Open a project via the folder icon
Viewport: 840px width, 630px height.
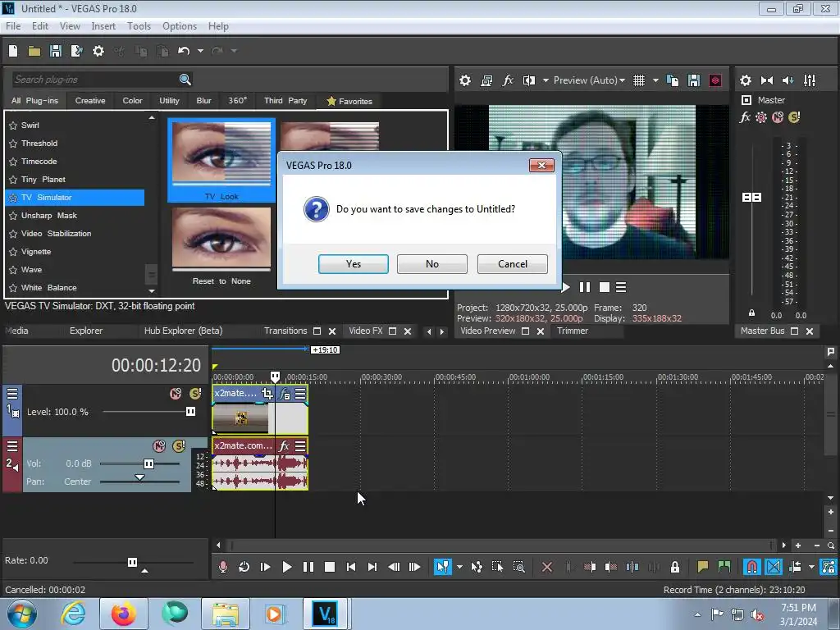34,51
